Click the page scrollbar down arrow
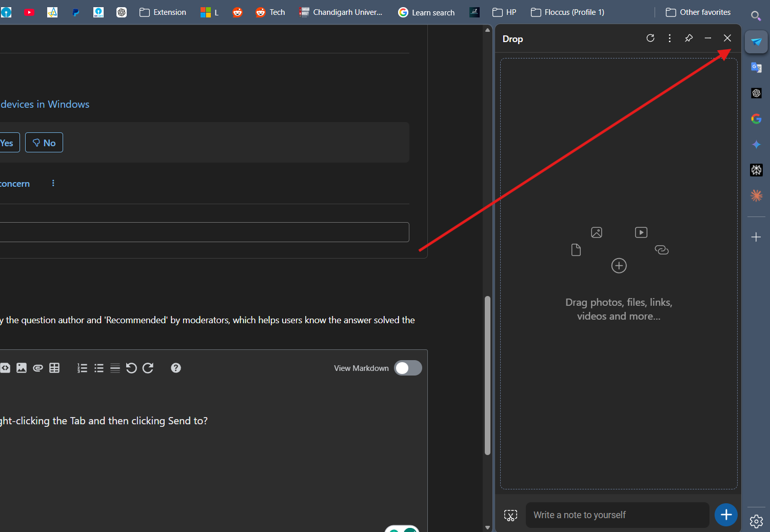Viewport: 770px width, 532px height. (x=487, y=527)
